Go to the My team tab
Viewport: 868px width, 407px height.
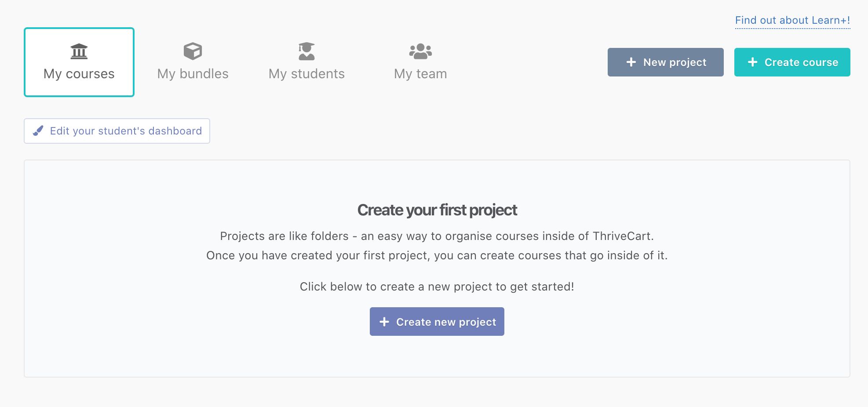(420, 74)
